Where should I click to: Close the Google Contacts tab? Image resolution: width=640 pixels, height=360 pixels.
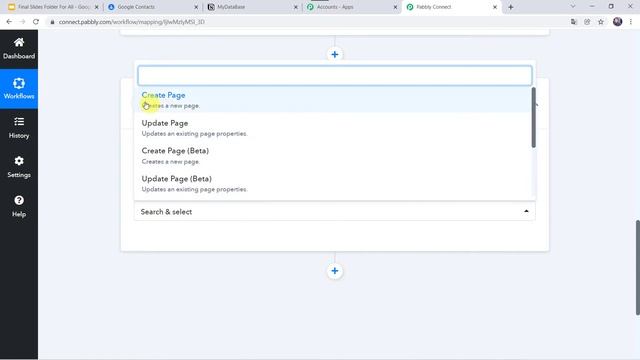click(x=196, y=7)
